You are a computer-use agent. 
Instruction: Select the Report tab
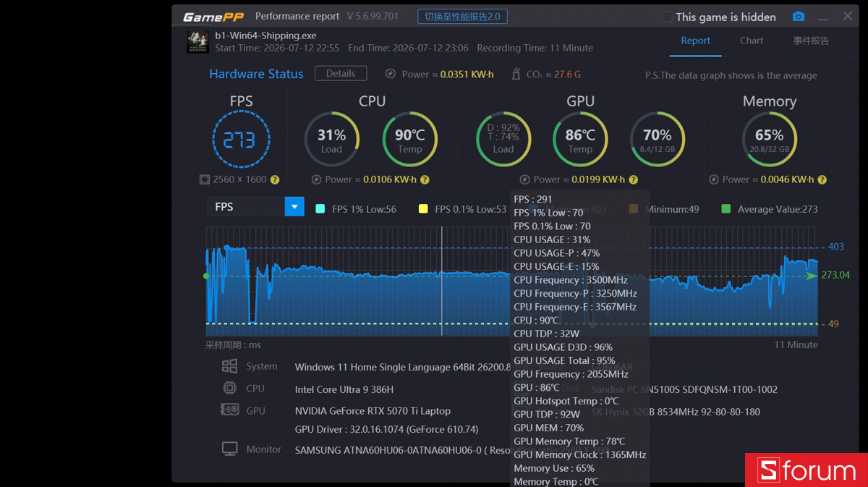coord(695,41)
